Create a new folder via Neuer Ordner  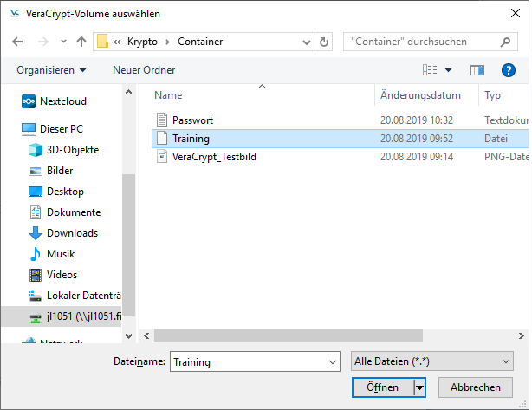click(x=144, y=70)
